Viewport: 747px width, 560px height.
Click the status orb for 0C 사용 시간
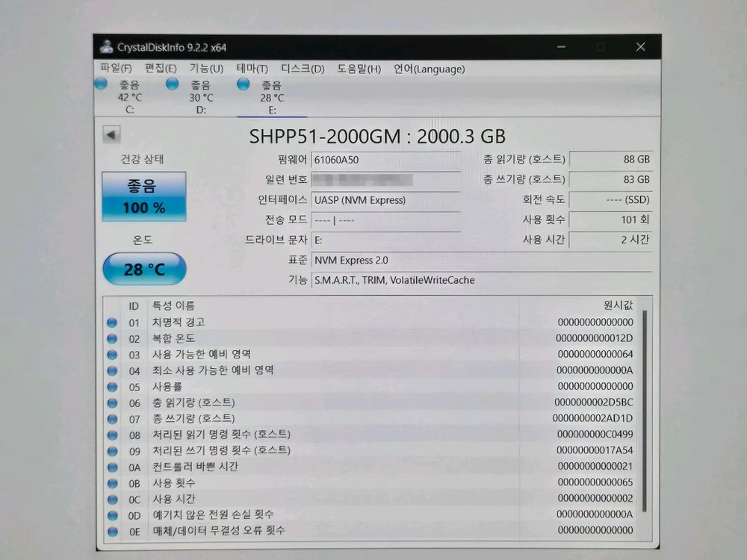point(113,499)
